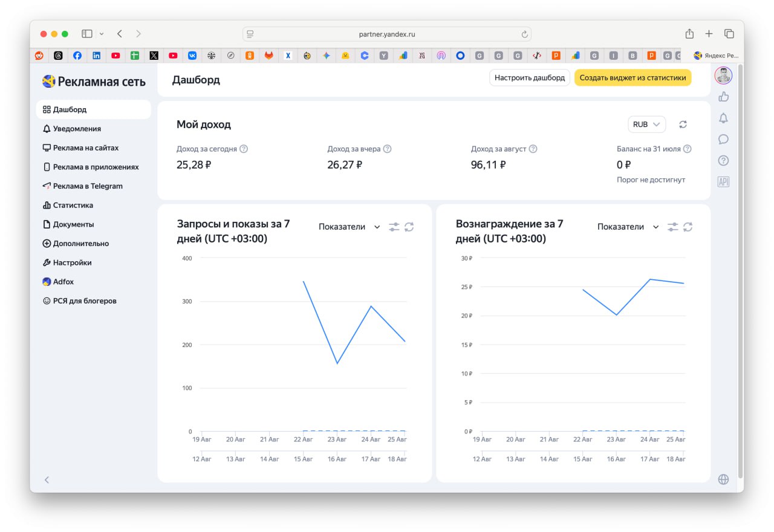The image size is (774, 532).
Task: Expand Показатели dropdown in Запросы и показы widget
Action: (x=350, y=227)
